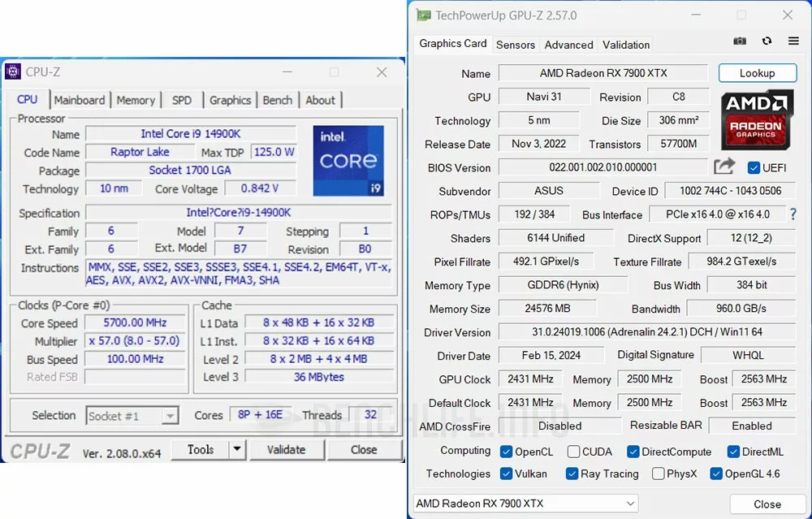Click the Tools button in CPU-Z

click(201, 449)
